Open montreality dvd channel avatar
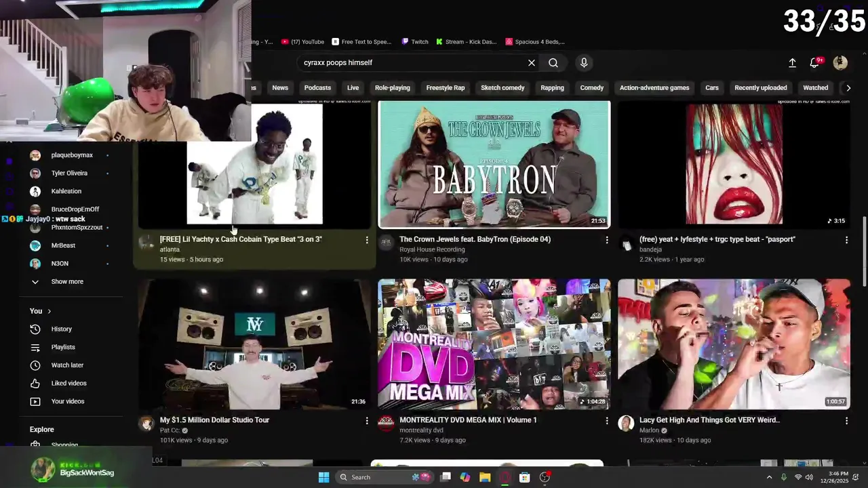 pyautogui.click(x=386, y=424)
